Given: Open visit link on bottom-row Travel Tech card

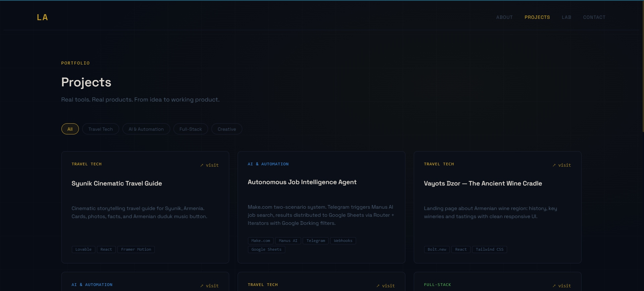Looking at the screenshot, I should pos(386,286).
